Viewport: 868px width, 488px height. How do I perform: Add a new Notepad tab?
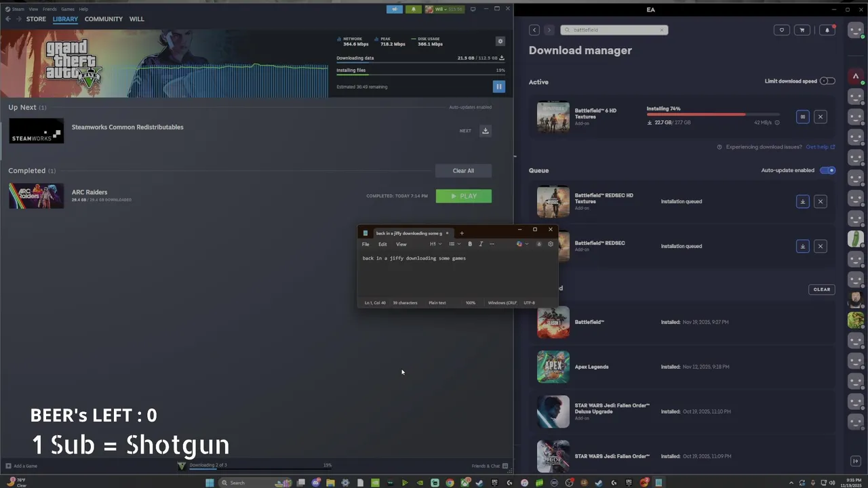pos(462,233)
